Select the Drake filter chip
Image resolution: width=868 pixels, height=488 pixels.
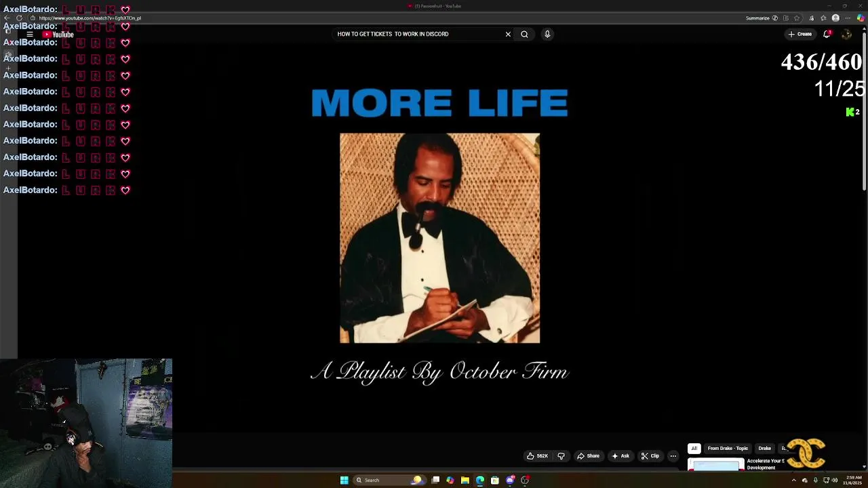[x=764, y=448]
